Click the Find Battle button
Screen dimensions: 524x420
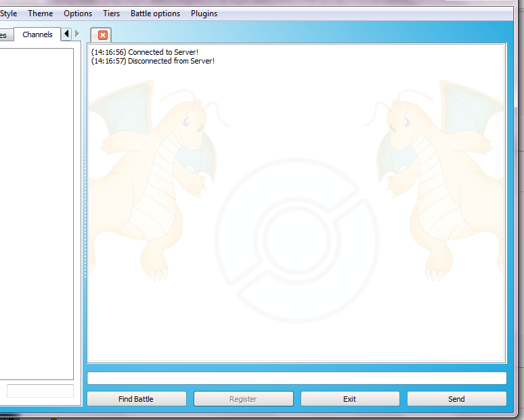(136, 399)
